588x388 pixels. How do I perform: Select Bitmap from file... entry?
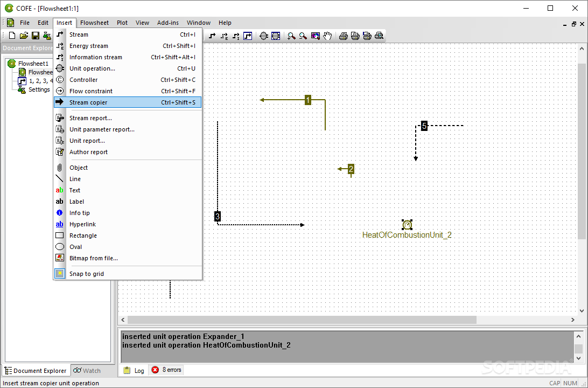128,258
